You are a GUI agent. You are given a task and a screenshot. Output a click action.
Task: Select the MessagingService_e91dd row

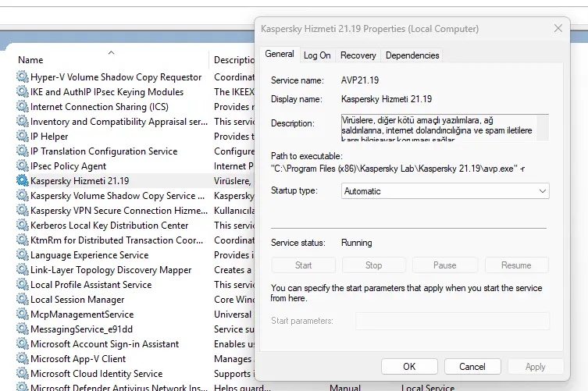click(81, 329)
